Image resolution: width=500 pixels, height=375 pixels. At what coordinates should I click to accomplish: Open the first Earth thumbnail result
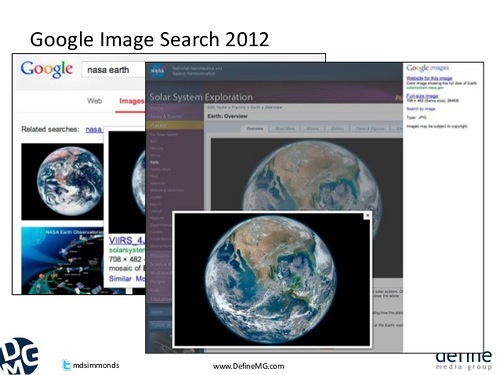[62, 182]
